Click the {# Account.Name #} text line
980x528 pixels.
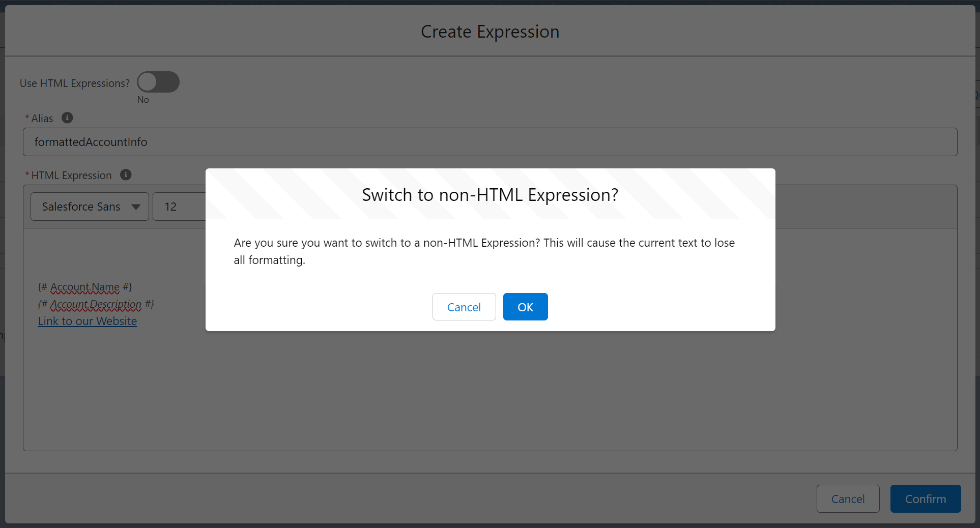[85, 287]
